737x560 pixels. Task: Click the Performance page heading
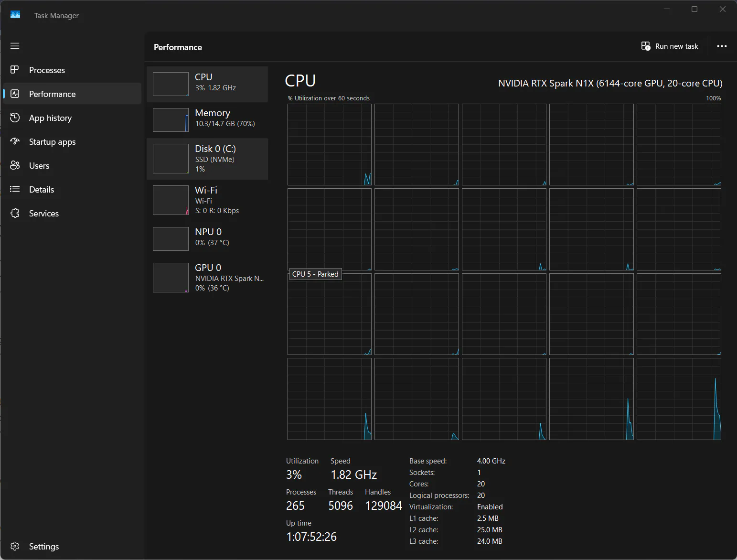(178, 47)
